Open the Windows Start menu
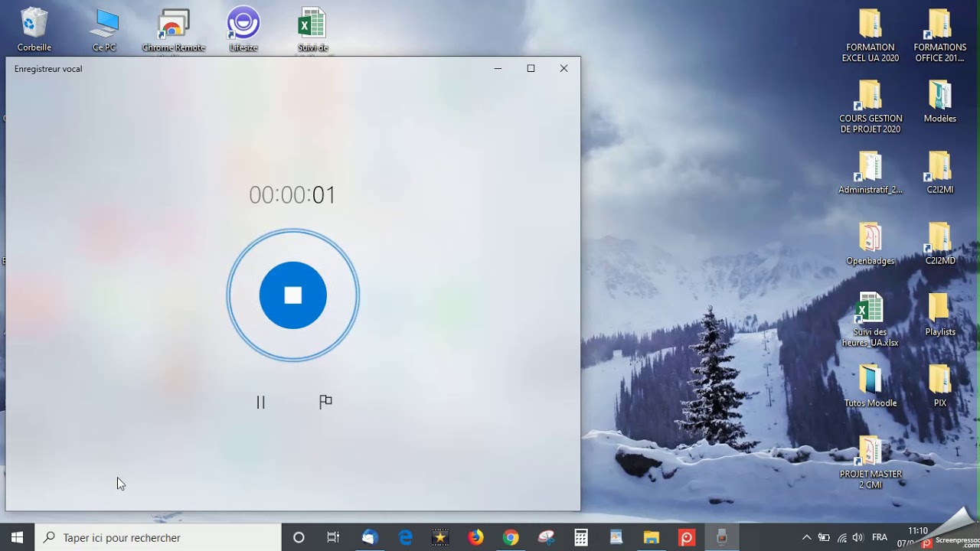 pos(17,537)
